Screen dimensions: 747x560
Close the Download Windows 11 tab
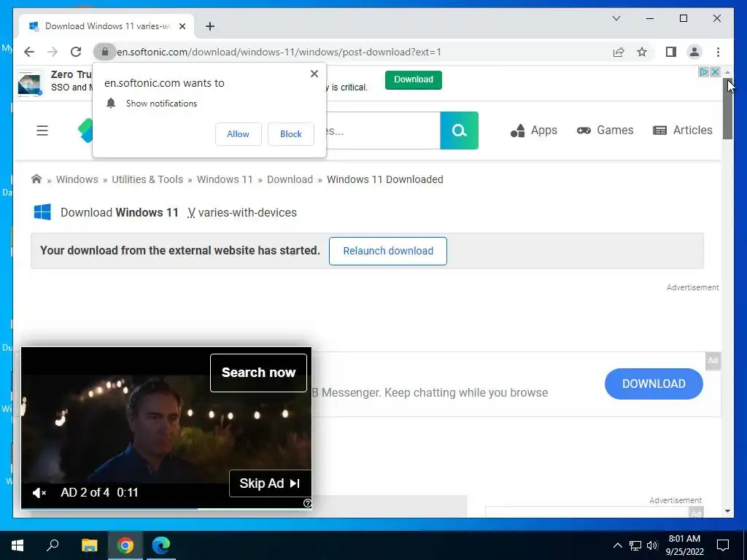point(182,26)
